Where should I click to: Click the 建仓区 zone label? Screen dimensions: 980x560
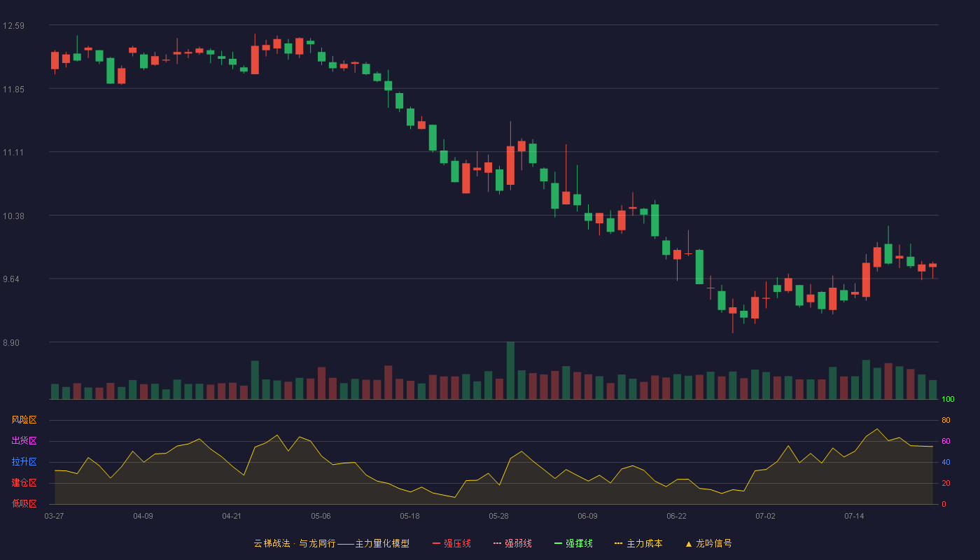tap(24, 483)
